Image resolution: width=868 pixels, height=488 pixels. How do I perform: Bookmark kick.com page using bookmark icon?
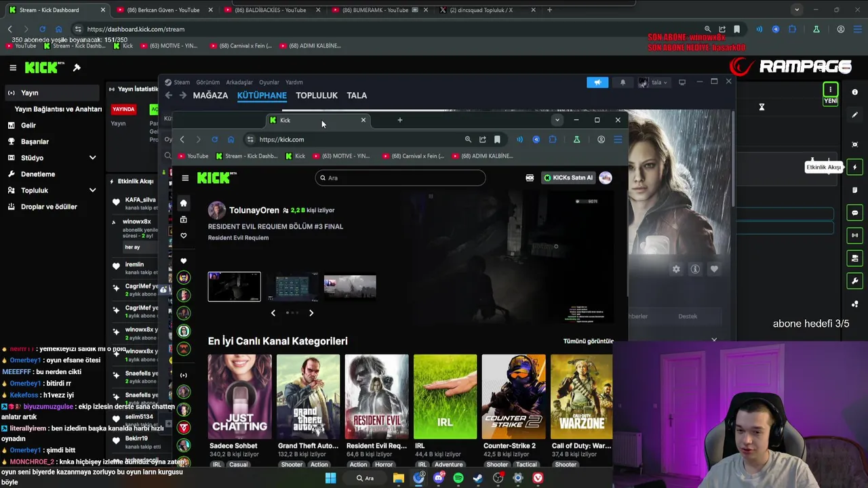coord(497,140)
